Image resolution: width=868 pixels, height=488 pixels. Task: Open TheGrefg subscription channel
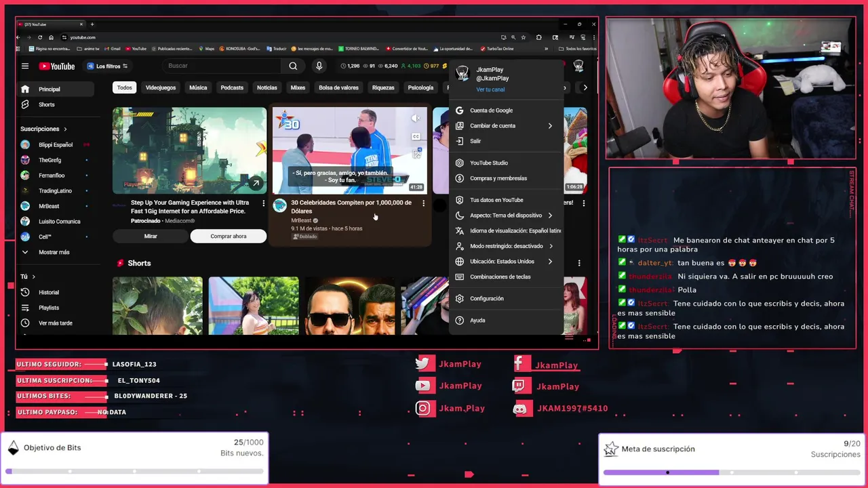(x=50, y=160)
